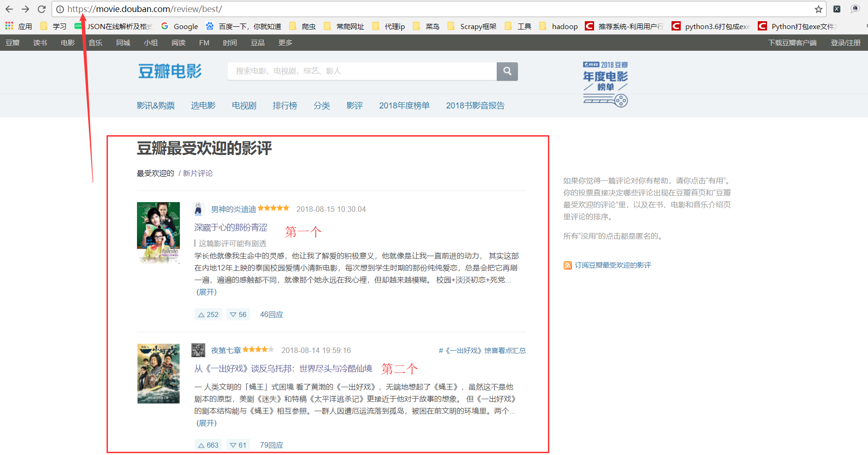Screen dimensions: 868x455
Task: Open the 代理ip bookmark folder
Action: tap(389, 26)
